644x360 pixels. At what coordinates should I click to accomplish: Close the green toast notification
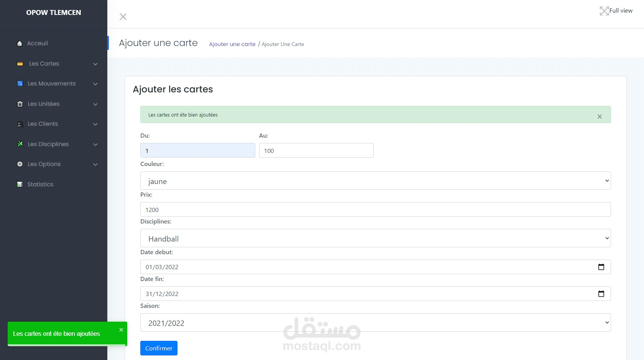121,330
